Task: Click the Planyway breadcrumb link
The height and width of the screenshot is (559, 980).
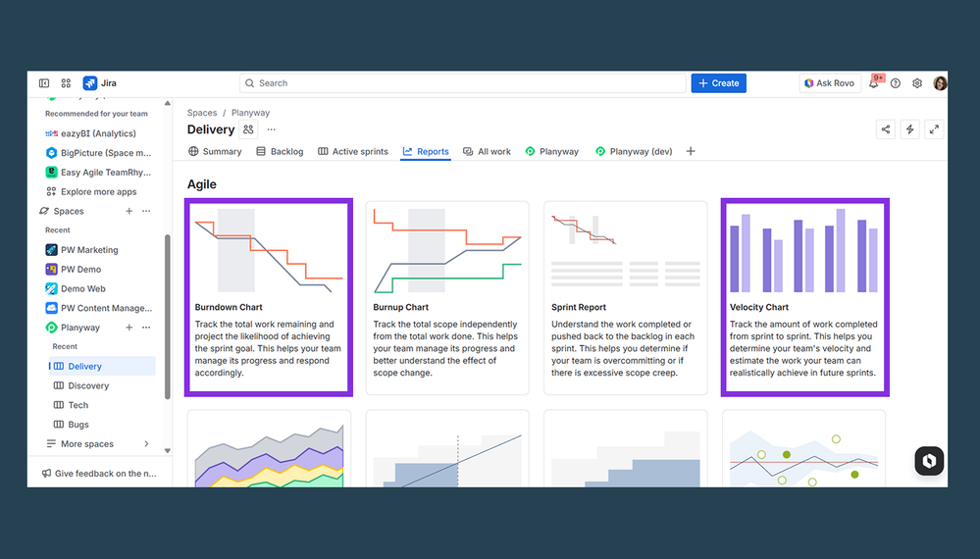Action: tap(250, 113)
